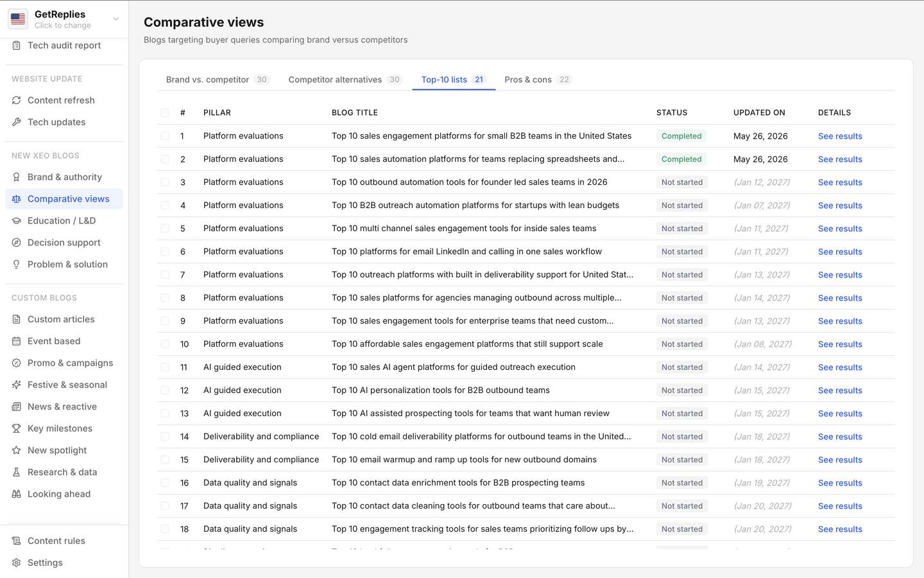Click the Looking ahead binoculars icon

point(17,494)
